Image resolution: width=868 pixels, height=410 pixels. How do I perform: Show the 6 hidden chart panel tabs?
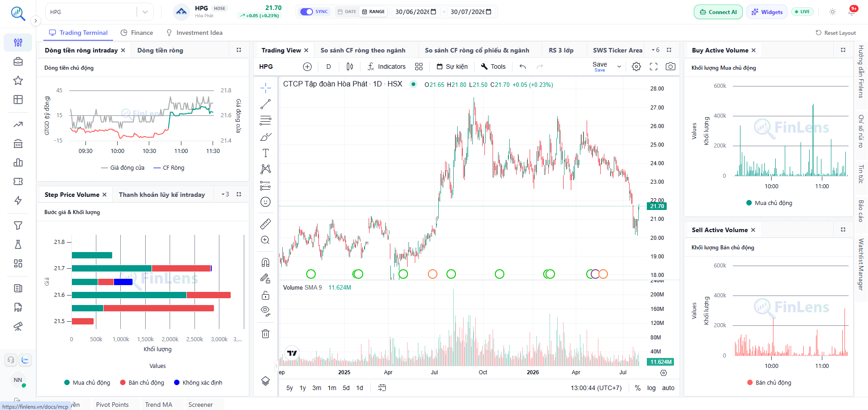(x=655, y=50)
